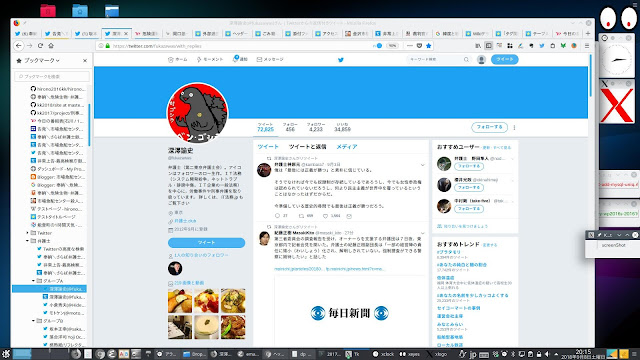The width and height of the screenshot is (640, 360).
Task: Open the Firefox Library icon
Action: click(478, 46)
